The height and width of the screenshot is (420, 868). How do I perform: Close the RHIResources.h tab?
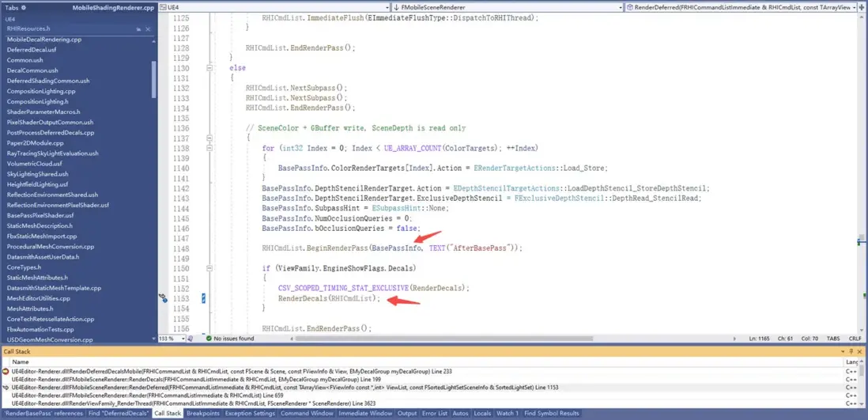pos(148,28)
